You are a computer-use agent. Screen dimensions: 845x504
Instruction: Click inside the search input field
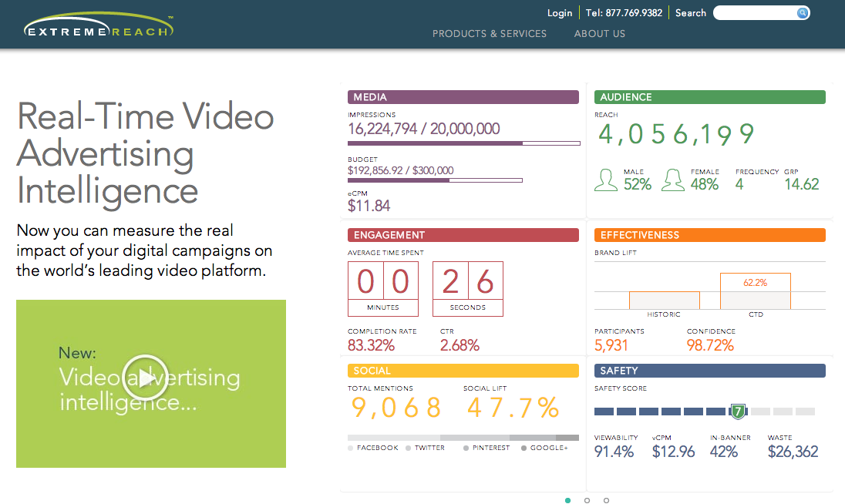(x=754, y=13)
